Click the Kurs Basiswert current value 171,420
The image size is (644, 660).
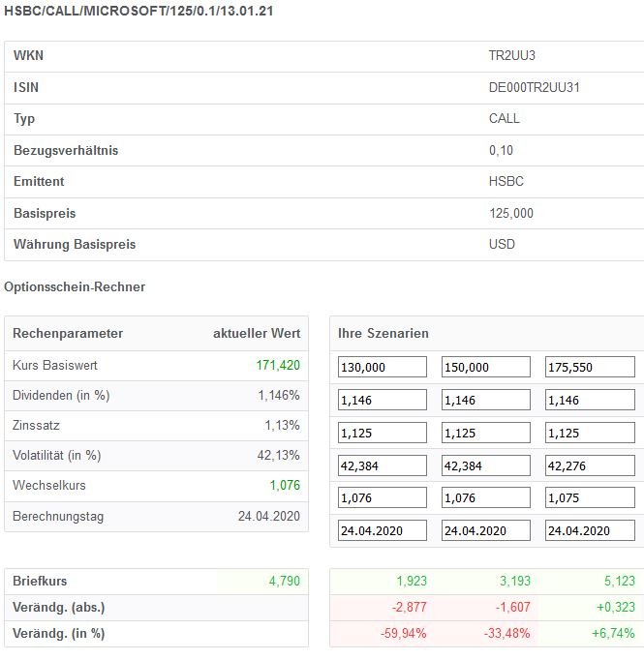pyautogui.click(x=279, y=366)
